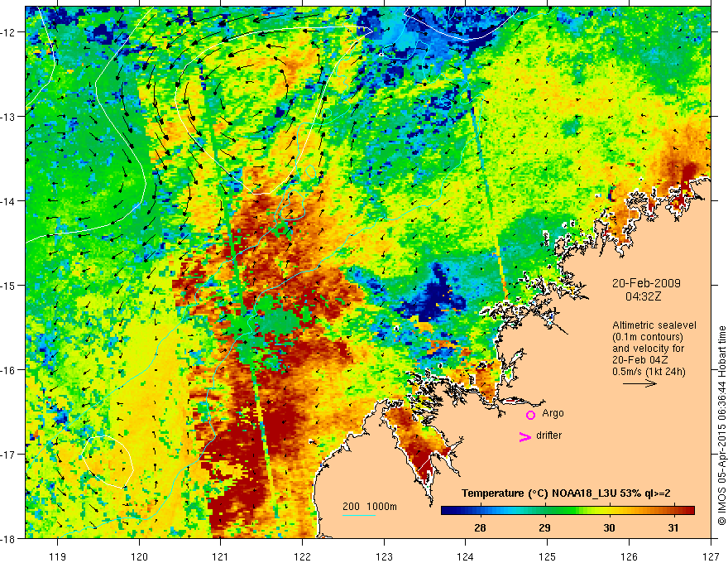
Task: Click the colorbar value '28'
Action: coord(480,527)
